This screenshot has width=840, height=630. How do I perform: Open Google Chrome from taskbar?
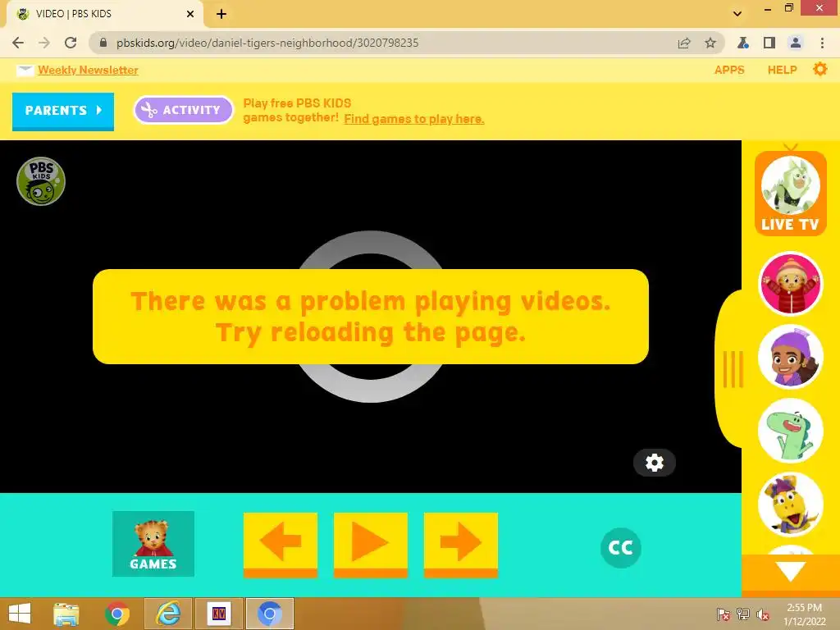point(116,614)
